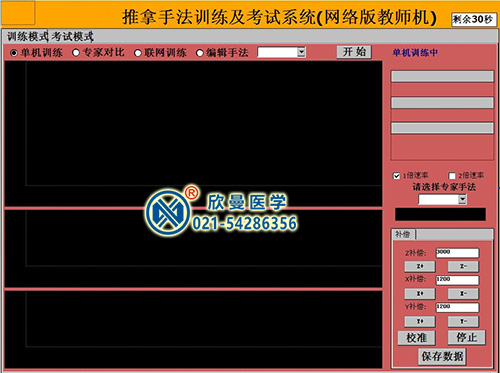Viewport: 500px width, 373px height.
Task: Open the 训练模式 menu
Action: [27, 36]
